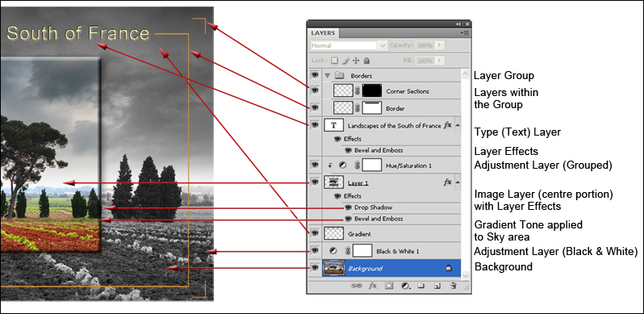Click lock transparent pixels icon
Image resolution: width=644 pixels, height=314 pixels.
[x=334, y=61]
